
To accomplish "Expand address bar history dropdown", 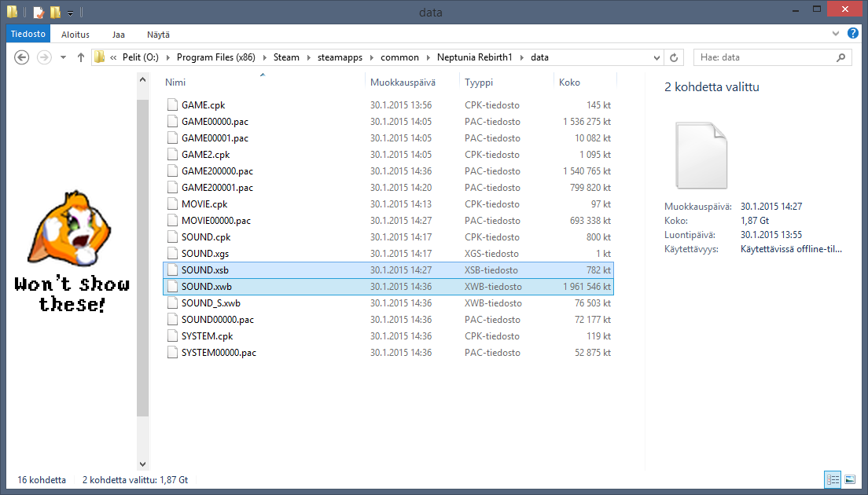I will [x=657, y=57].
